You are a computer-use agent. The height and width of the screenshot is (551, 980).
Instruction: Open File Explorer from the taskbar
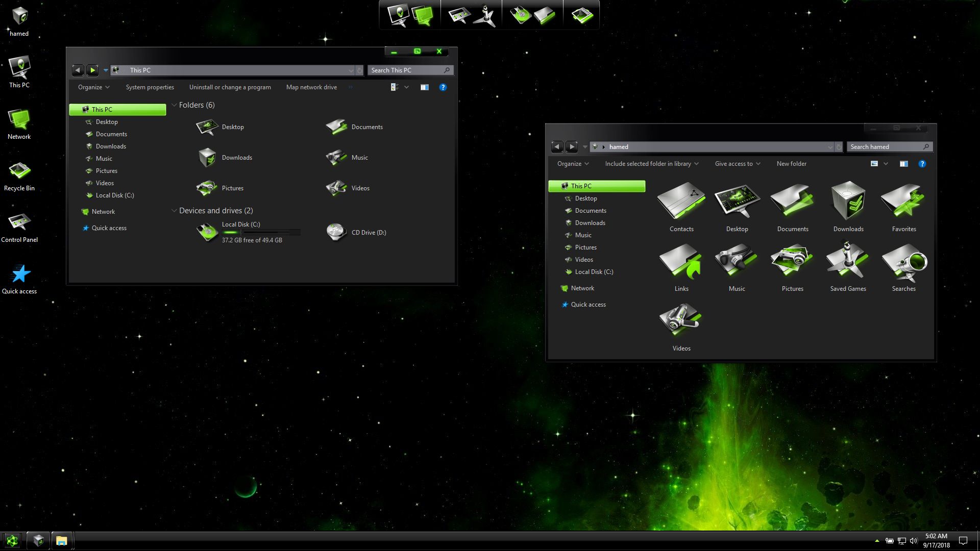click(61, 540)
